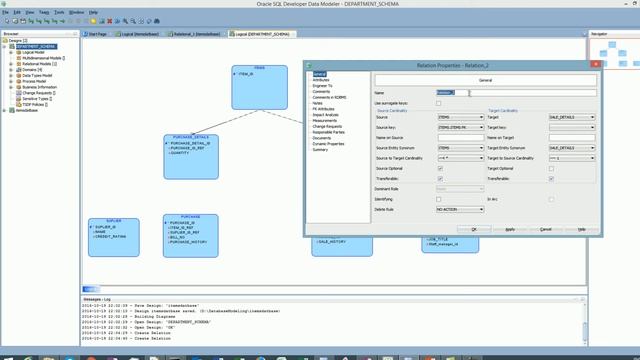Open Find with the binoculars icon
Viewport: 640px width, 360px height.
pyautogui.click(x=157, y=21)
